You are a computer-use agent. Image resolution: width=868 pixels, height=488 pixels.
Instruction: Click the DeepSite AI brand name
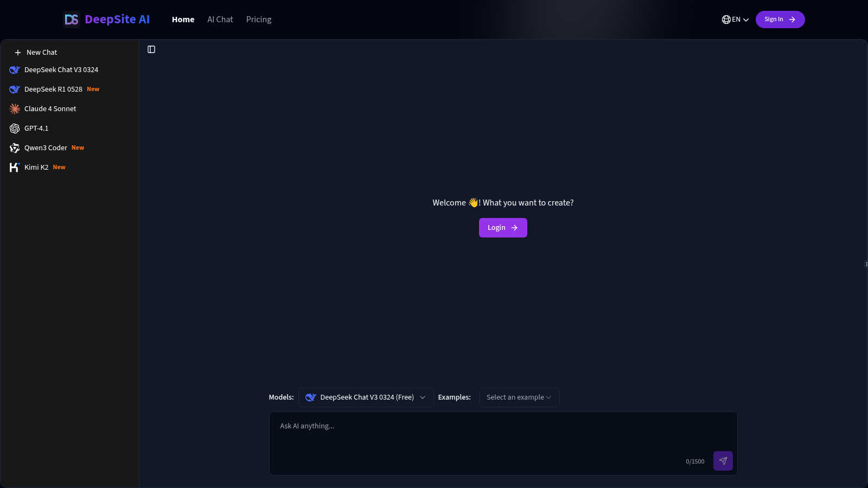pyautogui.click(x=117, y=20)
